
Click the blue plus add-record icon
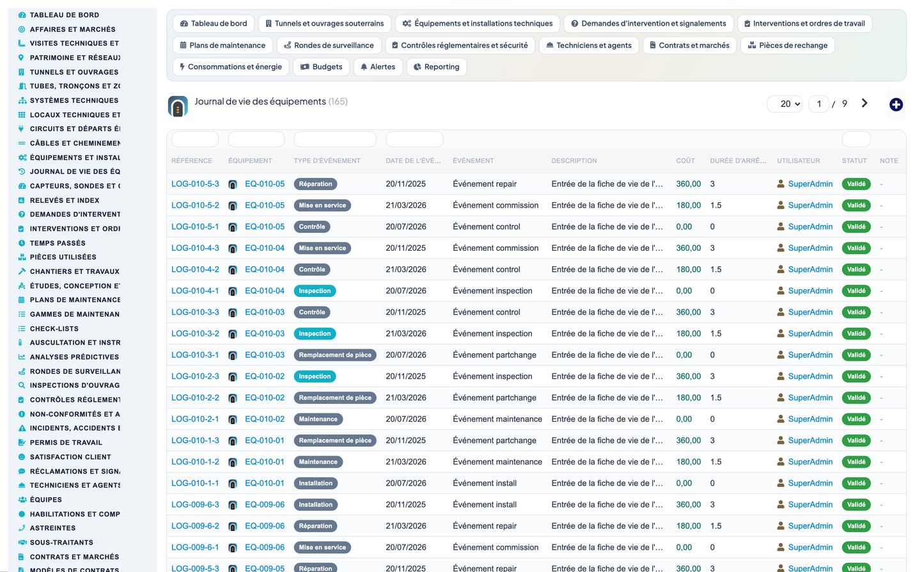coord(896,104)
